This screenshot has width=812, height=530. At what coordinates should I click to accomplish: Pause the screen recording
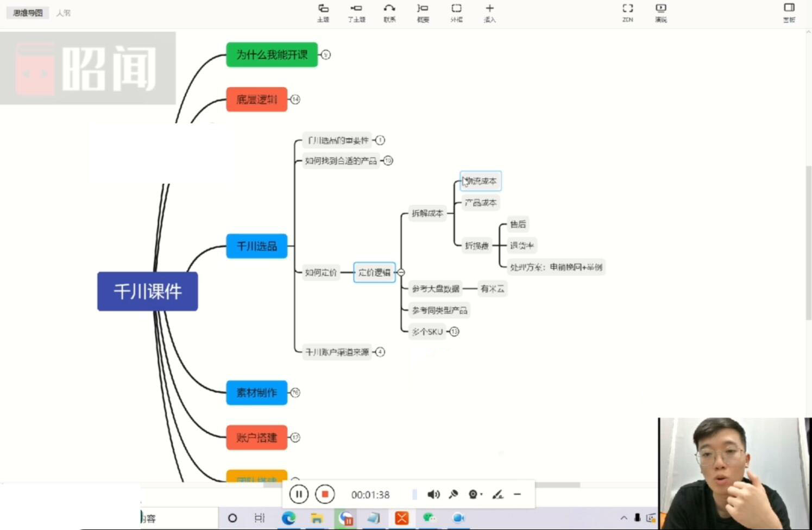tap(299, 494)
